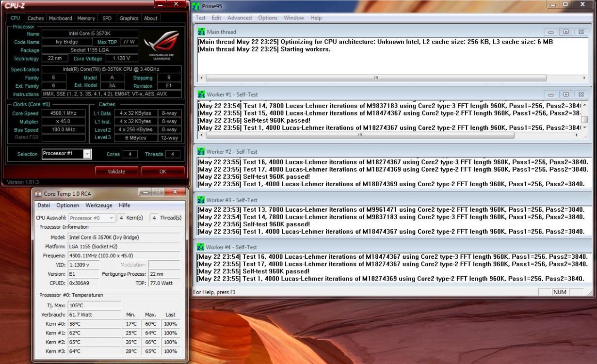Minimize the Prime95 main window

coord(554,4)
